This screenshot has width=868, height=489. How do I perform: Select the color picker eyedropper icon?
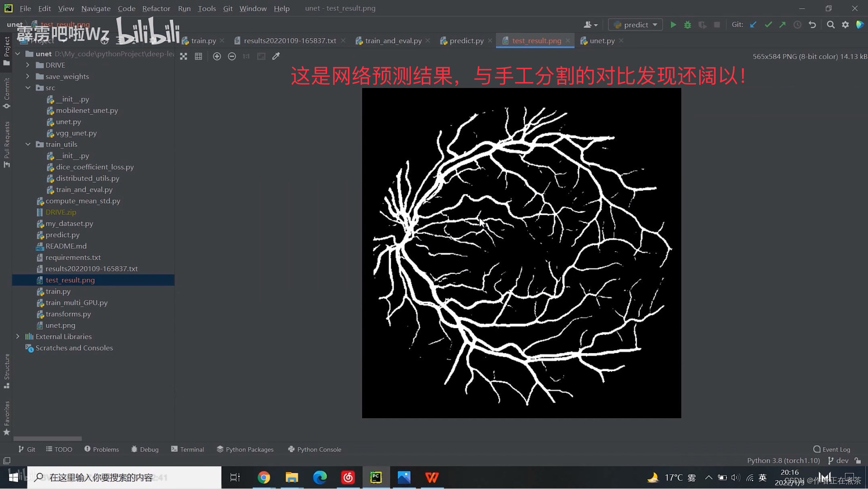click(x=276, y=57)
